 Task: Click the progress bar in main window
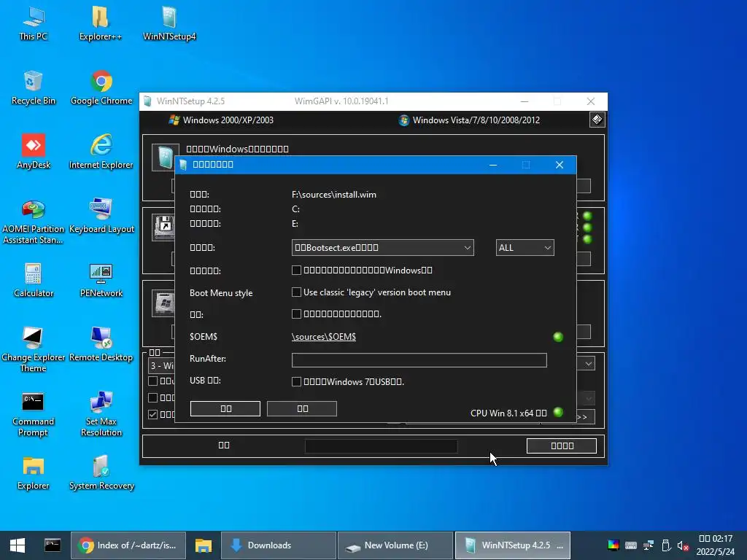click(381, 446)
